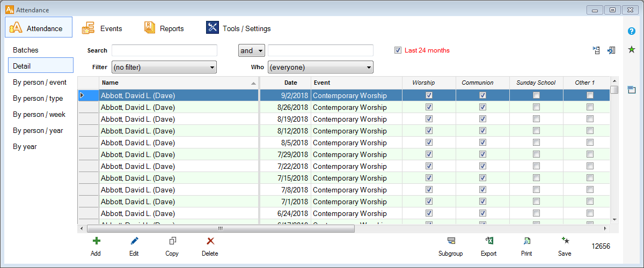
Task: Toggle Worship checkbox for 9/2/2018 row
Action: [429, 95]
